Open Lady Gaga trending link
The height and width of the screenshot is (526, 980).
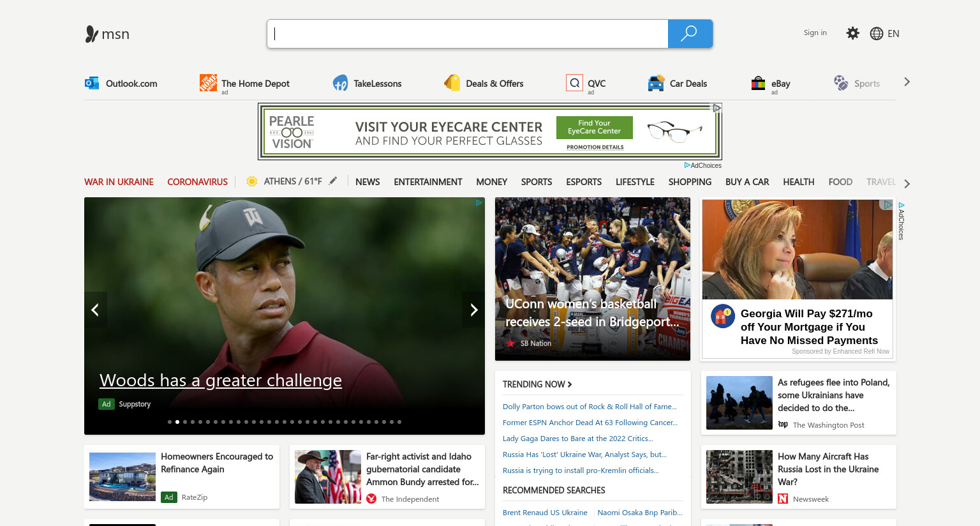click(578, 439)
